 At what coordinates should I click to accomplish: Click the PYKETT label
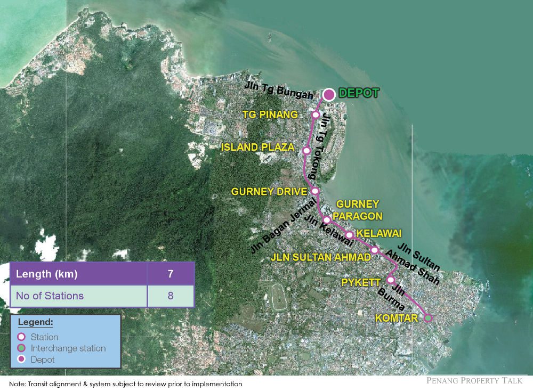[361, 282]
